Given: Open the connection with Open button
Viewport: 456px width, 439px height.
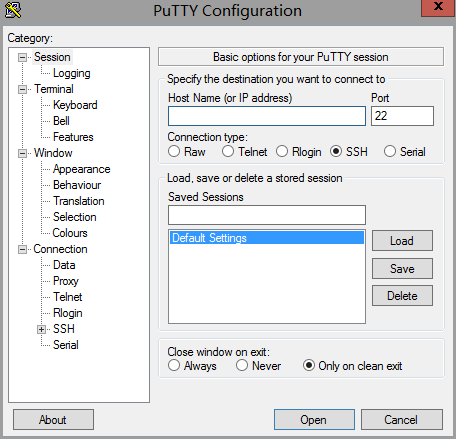Looking at the screenshot, I should point(314,420).
